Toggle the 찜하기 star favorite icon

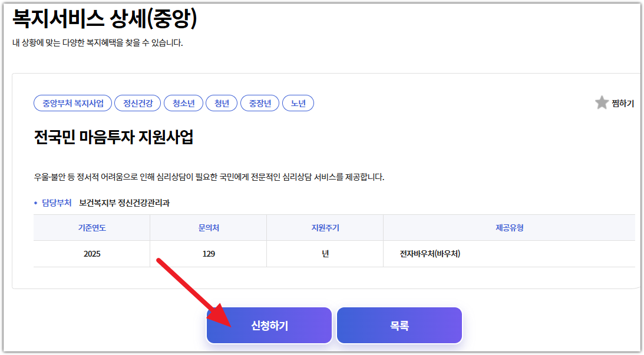603,103
